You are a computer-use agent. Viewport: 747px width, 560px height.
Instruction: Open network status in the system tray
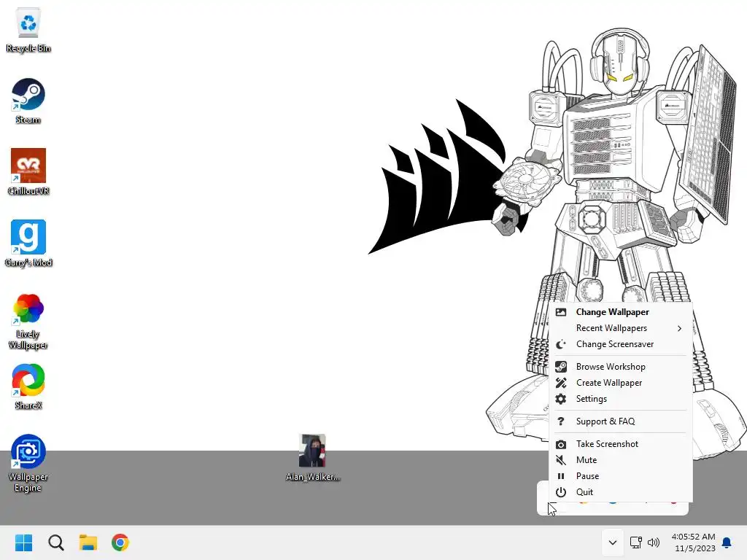click(x=635, y=542)
